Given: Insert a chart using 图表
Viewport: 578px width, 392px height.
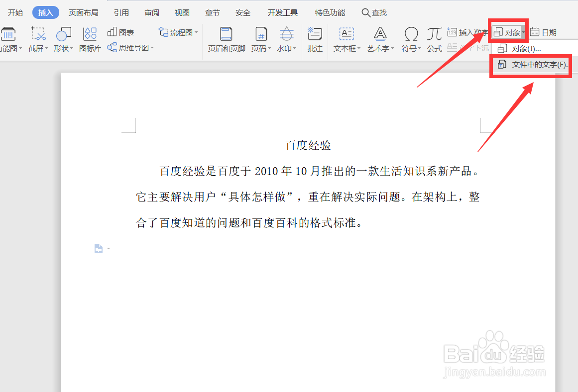Looking at the screenshot, I should pyautogui.click(x=121, y=32).
